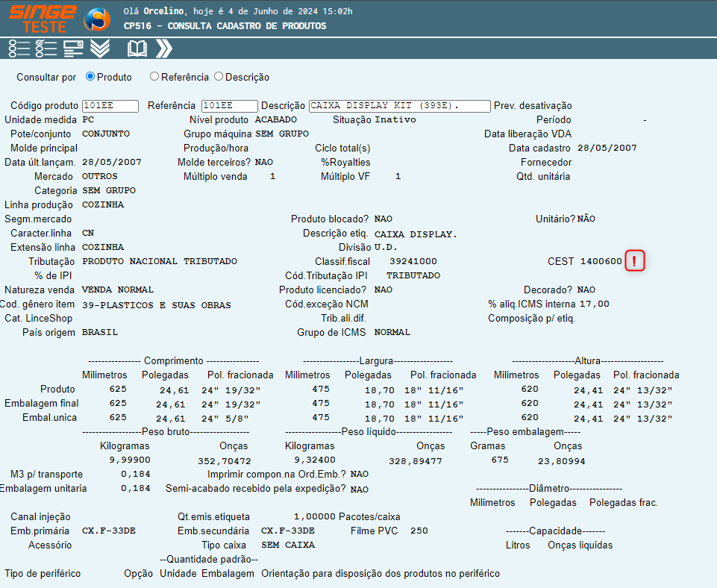
Task: Click the CEST code 1400600
Action: 601,261
